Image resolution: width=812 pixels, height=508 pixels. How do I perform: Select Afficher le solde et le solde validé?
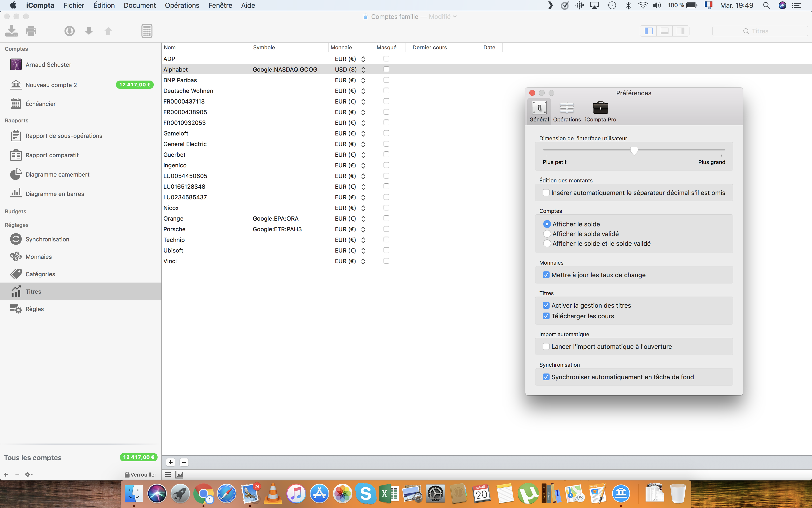tap(547, 244)
